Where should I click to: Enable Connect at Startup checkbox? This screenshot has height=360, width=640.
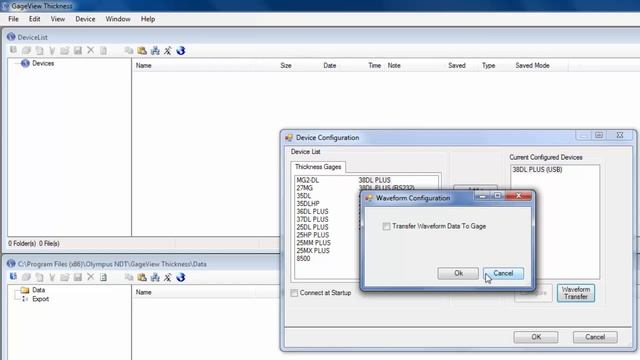click(294, 293)
